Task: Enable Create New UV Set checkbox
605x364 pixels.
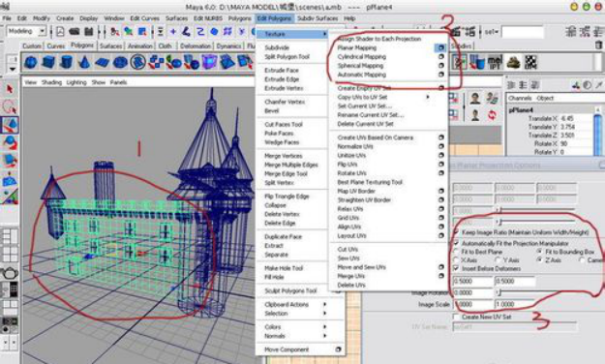Action: (x=457, y=317)
